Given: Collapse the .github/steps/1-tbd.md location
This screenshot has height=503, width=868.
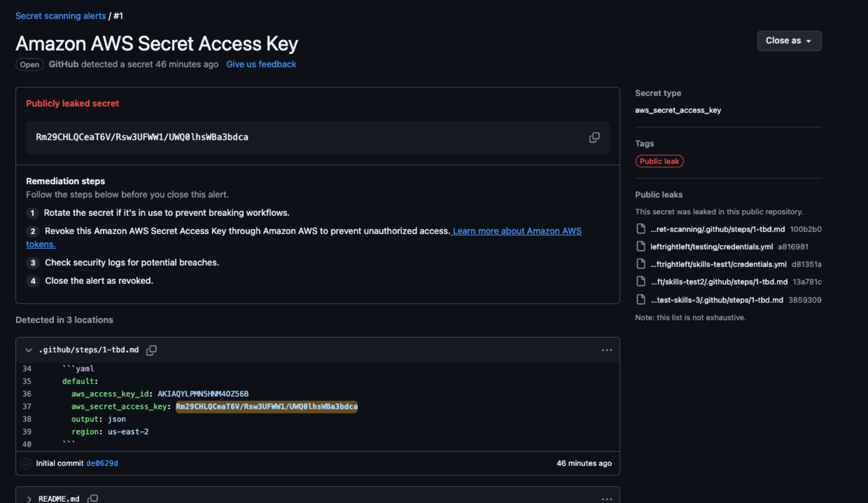Looking at the screenshot, I should (x=29, y=350).
